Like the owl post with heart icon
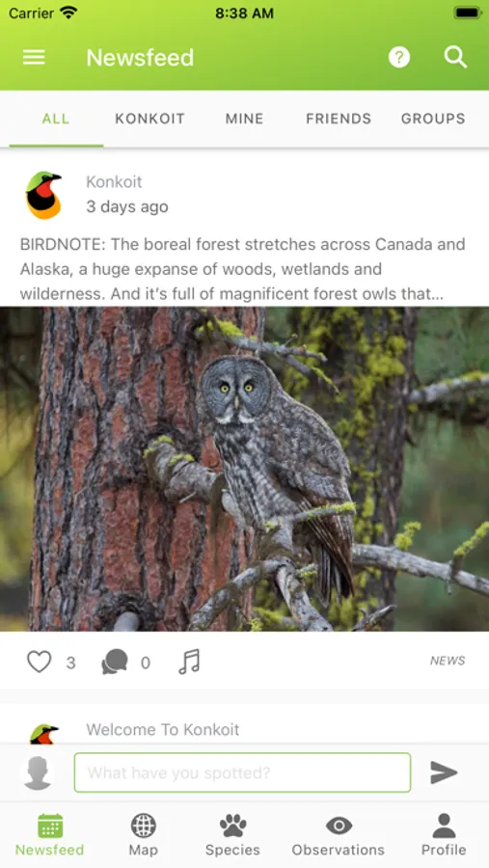The image size is (489, 868). click(x=40, y=662)
